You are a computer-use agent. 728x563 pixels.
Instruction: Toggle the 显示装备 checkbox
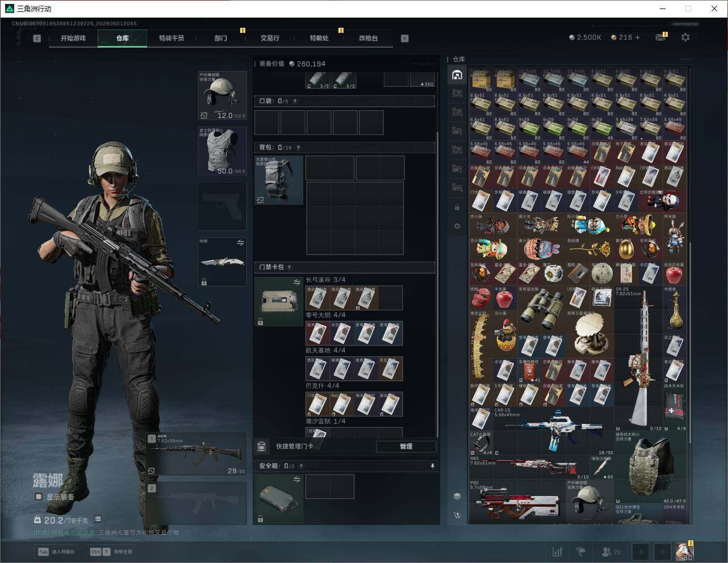39,497
